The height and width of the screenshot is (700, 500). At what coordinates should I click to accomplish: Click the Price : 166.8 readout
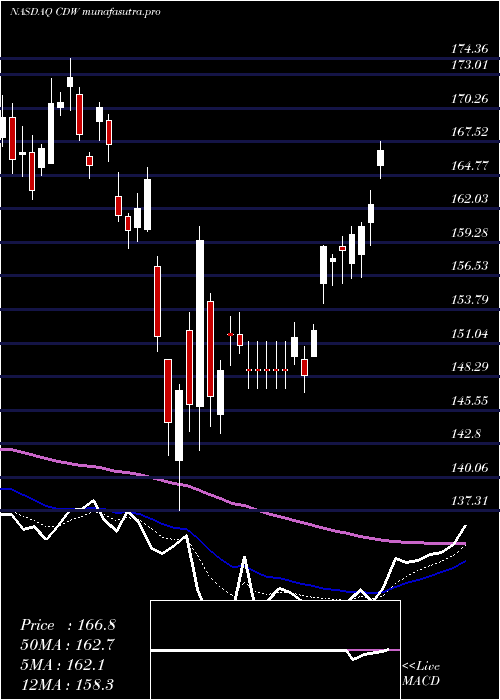tap(68, 625)
